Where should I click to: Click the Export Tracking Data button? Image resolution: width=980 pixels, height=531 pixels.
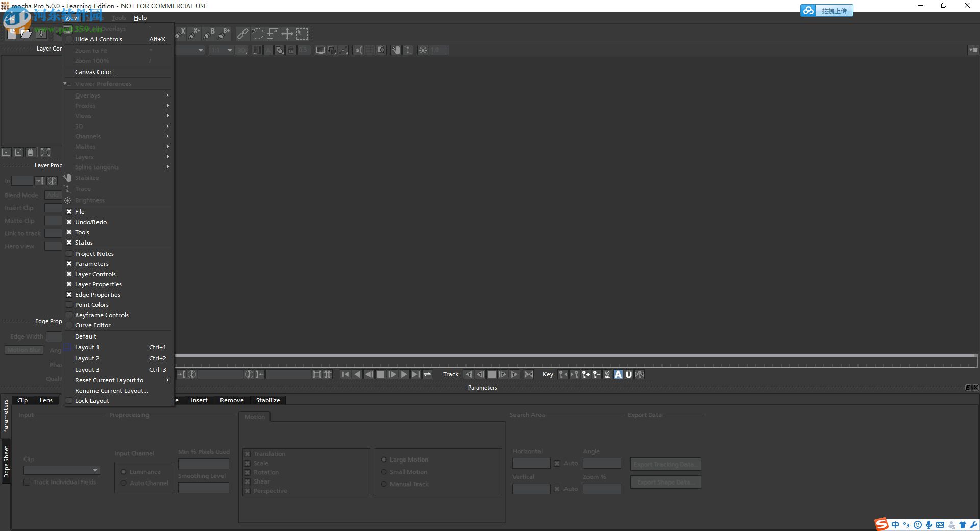(x=665, y=464)
